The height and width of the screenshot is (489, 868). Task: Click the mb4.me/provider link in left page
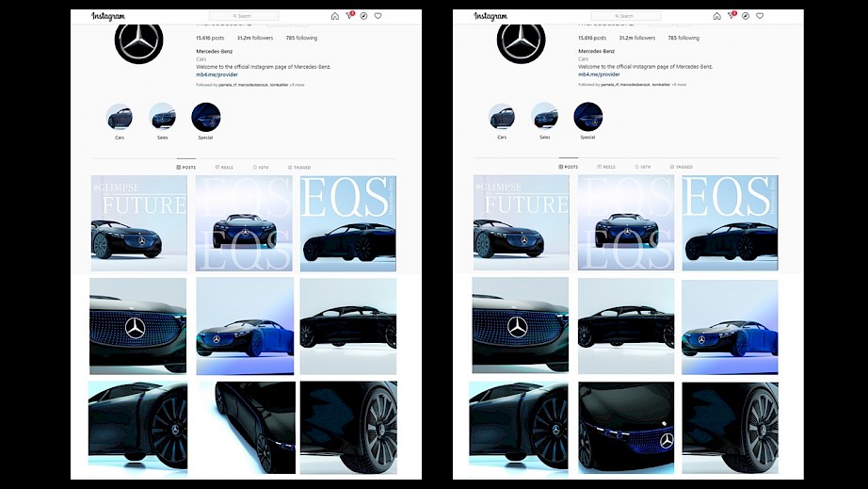pyautogui.click(x=216, y=73)
